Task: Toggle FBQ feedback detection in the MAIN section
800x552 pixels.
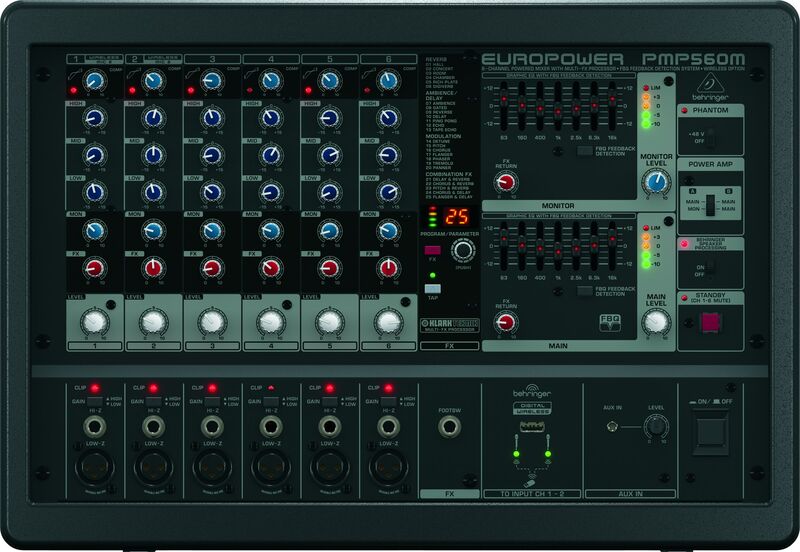Action: (585, 291)
